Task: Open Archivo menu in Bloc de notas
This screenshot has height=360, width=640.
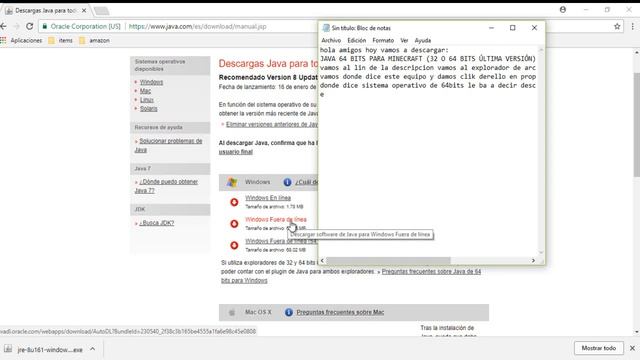Action: pos(331,40)
